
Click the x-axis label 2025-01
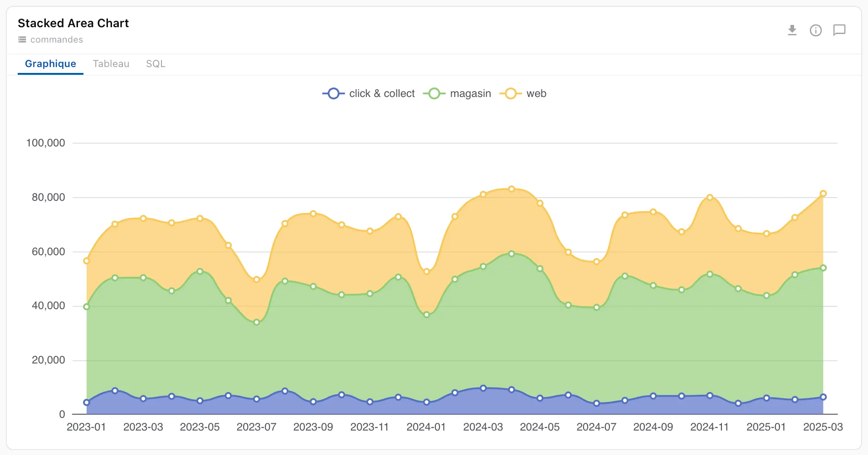pos(766,427)
